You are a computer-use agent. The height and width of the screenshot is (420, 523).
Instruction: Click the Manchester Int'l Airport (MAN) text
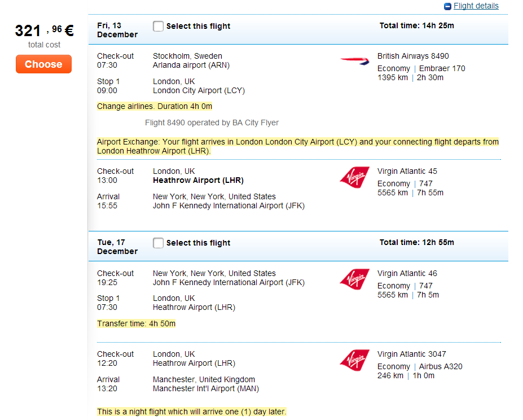tap(205, 389)
